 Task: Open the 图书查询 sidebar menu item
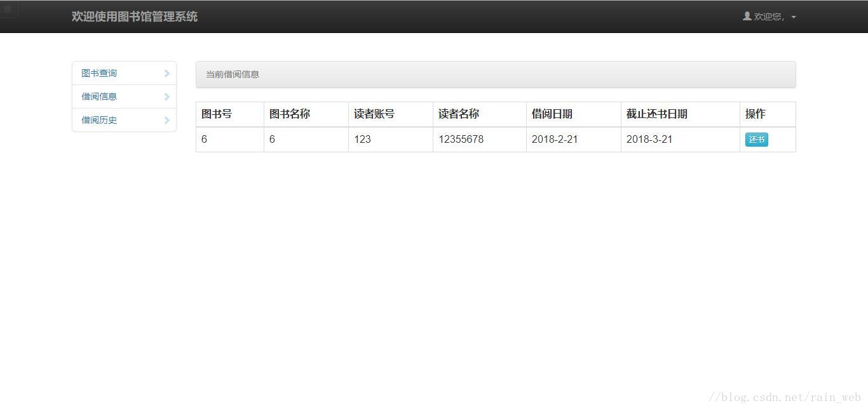click(124, 73)
